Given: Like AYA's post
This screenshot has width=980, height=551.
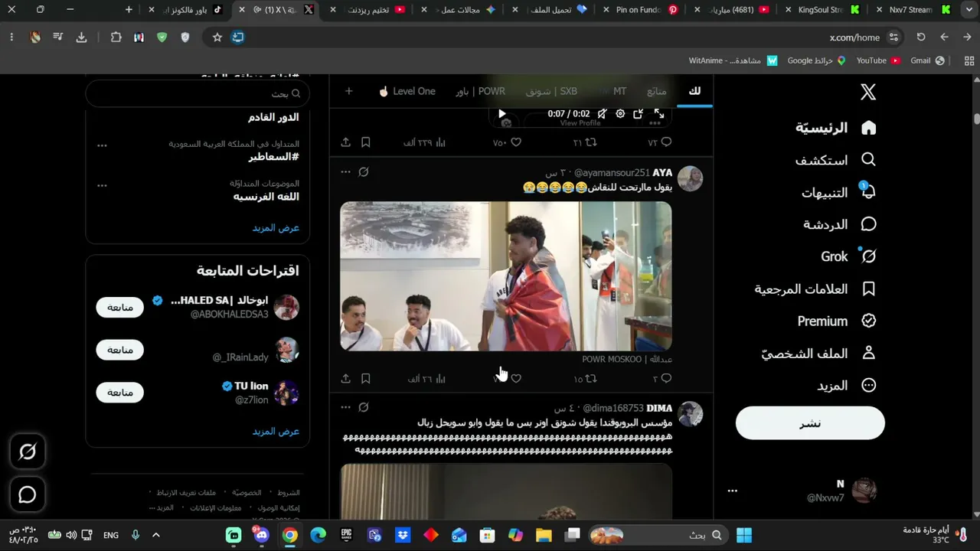Looking at the screenshot, I should click(x=516, y=379).
